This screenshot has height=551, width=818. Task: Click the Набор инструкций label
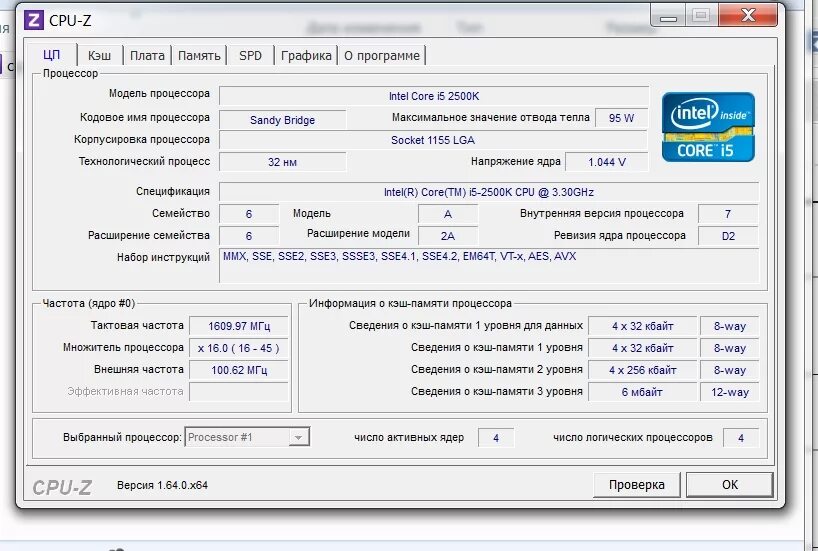pos(163,257)
